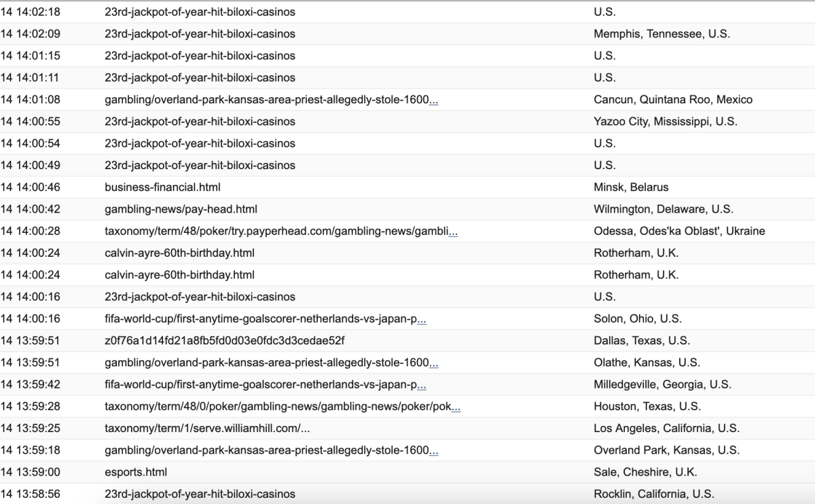Image resolution: width=815 pixels, height=504 pixels.
Task: Select the Rocklin, California, U.S. location
Action: pos(654,494)
